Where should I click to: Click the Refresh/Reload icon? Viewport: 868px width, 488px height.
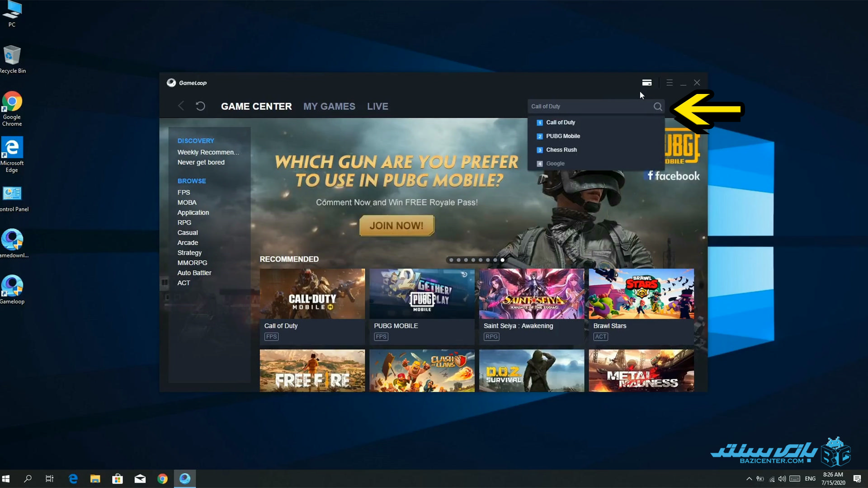coord(201,105)
